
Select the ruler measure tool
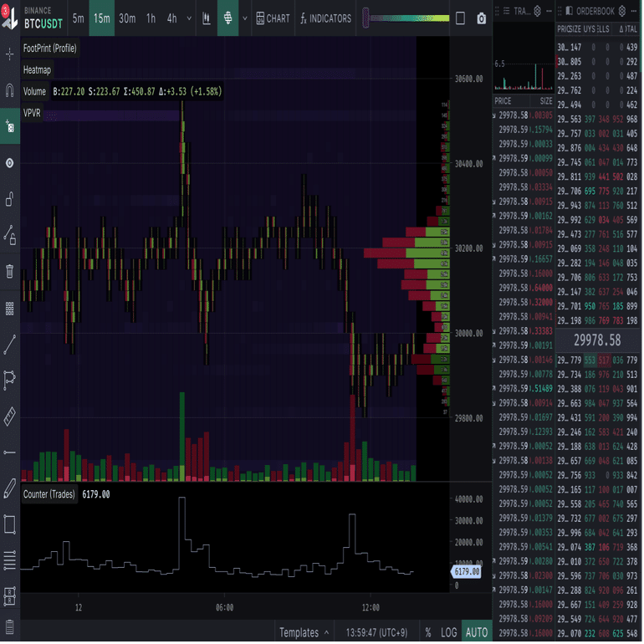tap(9, 416)
